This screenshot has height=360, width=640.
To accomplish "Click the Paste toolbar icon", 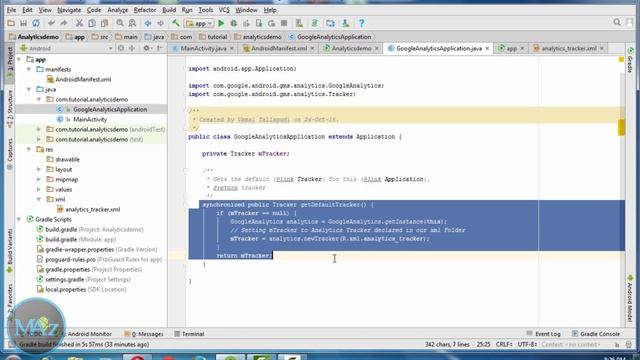I will 104,23.
